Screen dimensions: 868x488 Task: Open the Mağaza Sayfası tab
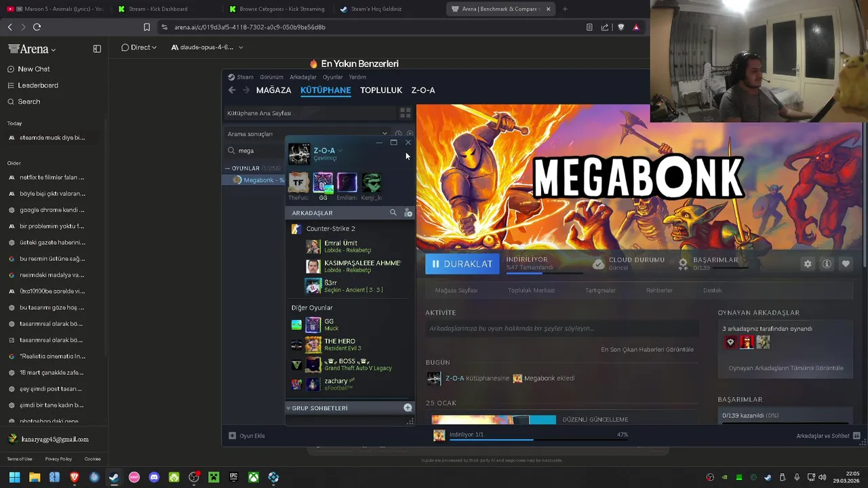tap(456, 290)
